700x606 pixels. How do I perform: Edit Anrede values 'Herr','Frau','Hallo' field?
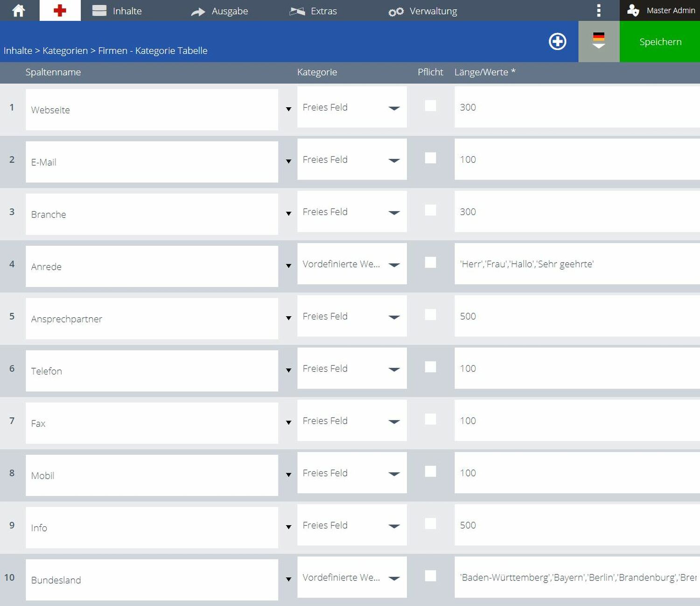pyautogui.click(x=577, y=264)
